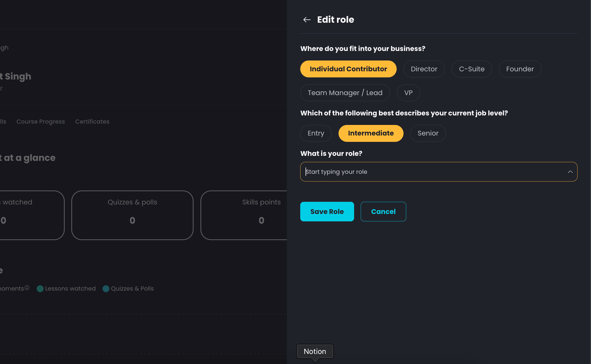Click the Quizzes & Polls legend dot
The height and width of the screenshot is (364, 591).
(x=106, y=289)
